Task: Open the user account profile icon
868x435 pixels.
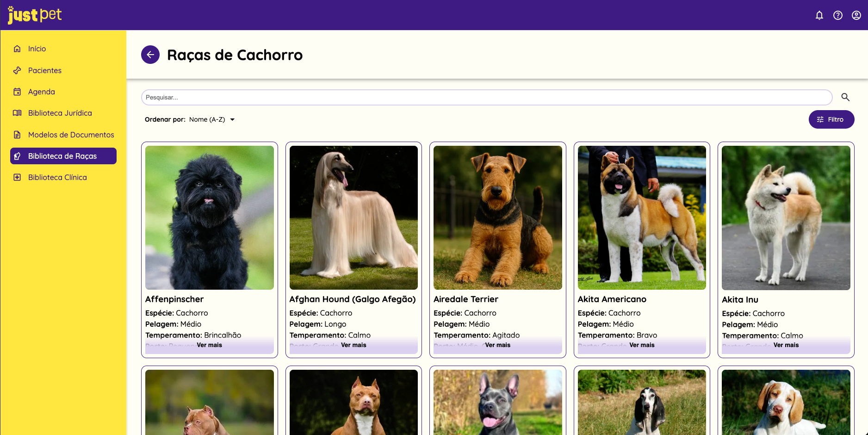Action: click(x=856, y=15)
